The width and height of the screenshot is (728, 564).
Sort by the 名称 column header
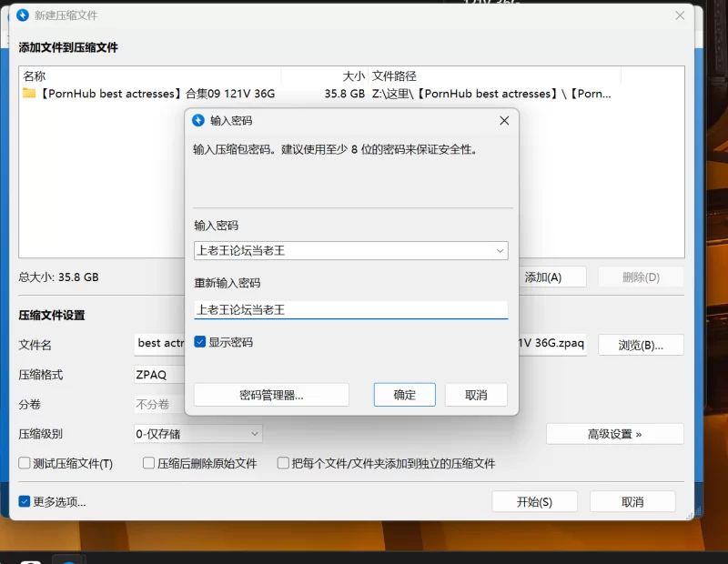tap(151, 76)
